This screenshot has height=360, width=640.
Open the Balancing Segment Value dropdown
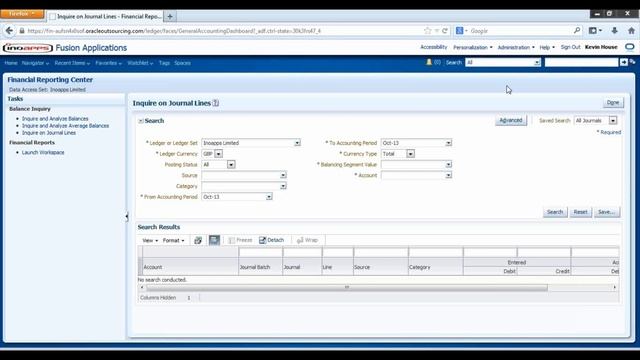point(448,164)
